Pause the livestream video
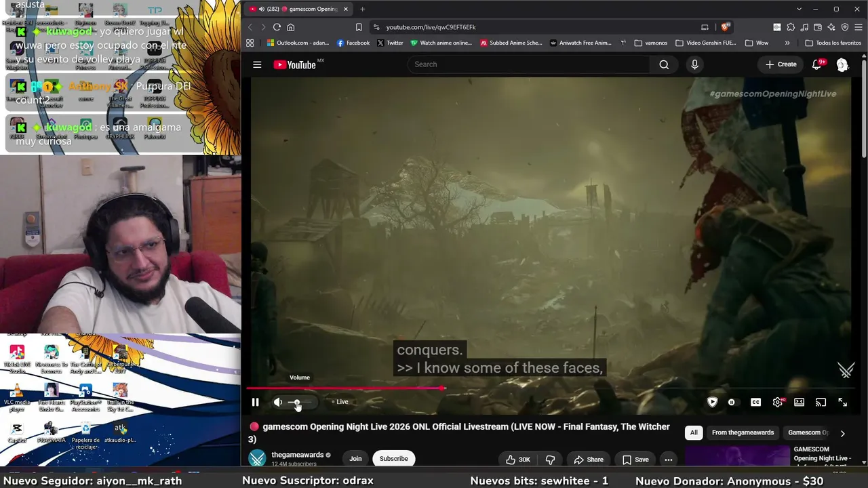 (256, 402)
